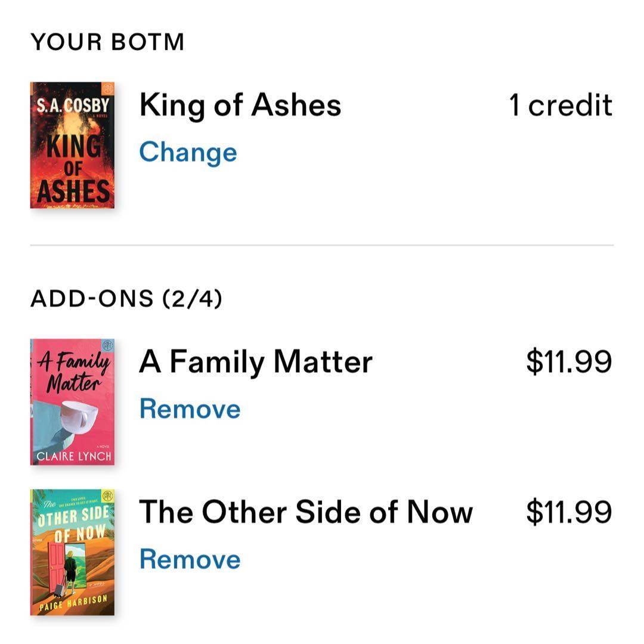Click the YOUR BOTM section heading
Image resolution: width=644 pixels, height=644 pixels.
[x=107, y=42]
